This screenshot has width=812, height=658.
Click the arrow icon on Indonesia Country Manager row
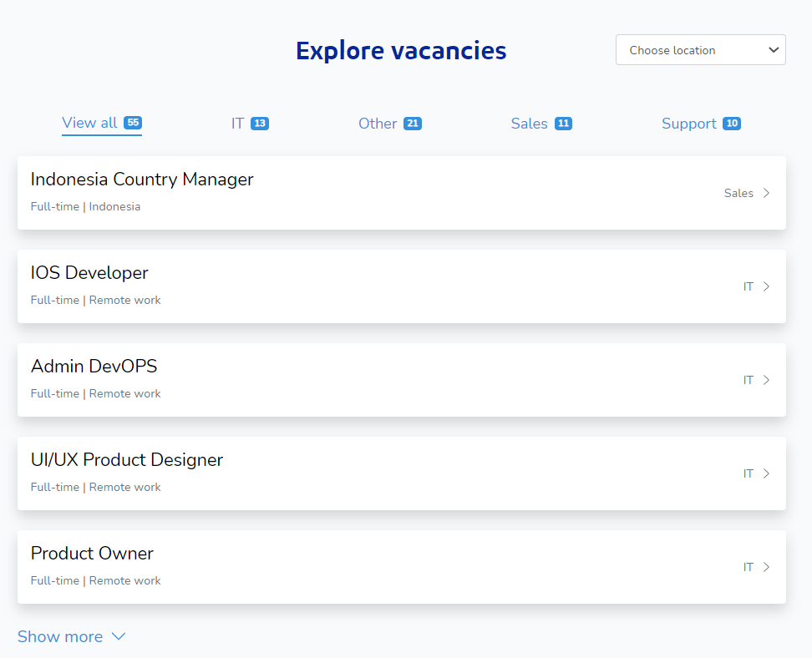click(766, 193)
